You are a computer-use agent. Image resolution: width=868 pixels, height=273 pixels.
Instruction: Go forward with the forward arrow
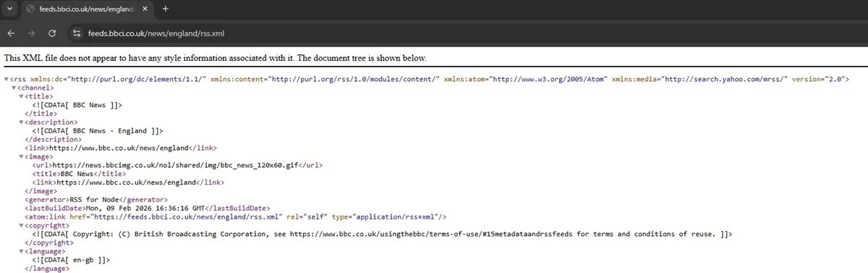tap(31, 33)
